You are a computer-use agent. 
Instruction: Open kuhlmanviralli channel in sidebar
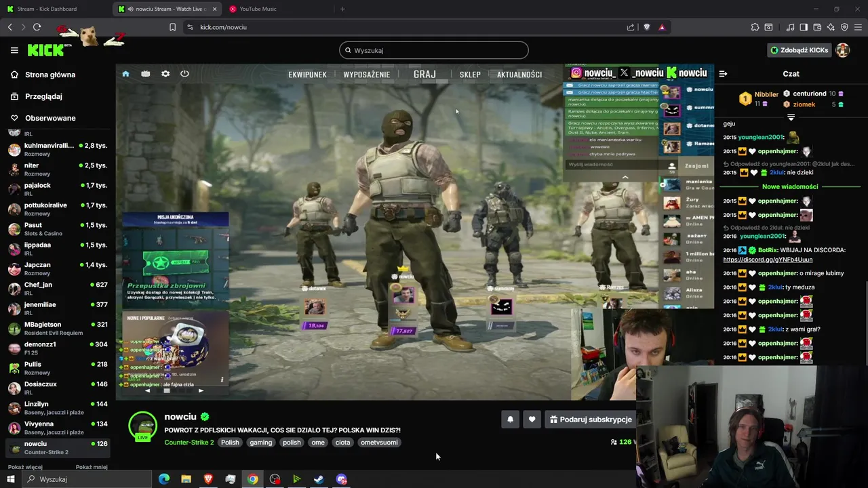[x=58, y=149]
